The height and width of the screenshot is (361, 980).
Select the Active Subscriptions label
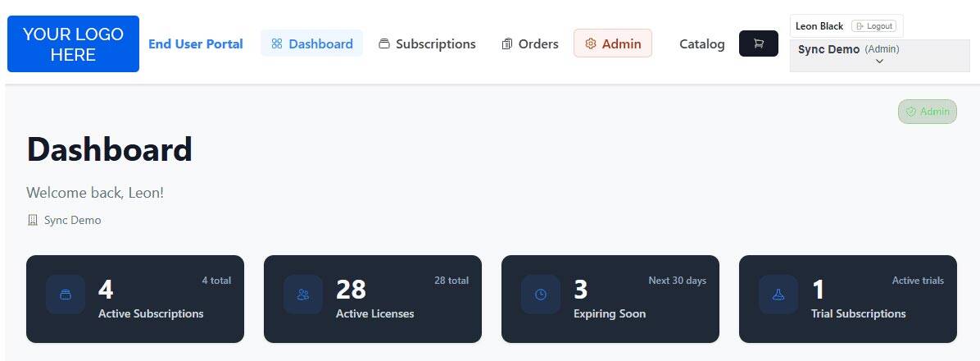(x=151, y=313)
